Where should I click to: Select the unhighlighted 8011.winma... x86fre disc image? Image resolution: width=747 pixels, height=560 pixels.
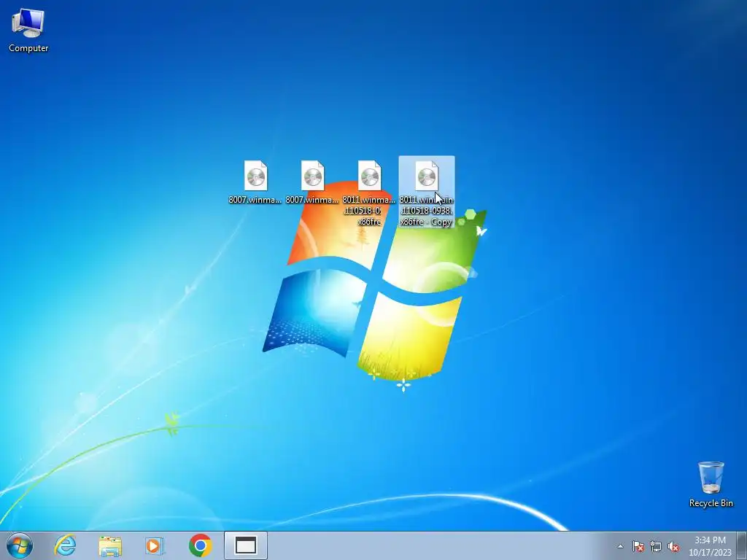369,192
